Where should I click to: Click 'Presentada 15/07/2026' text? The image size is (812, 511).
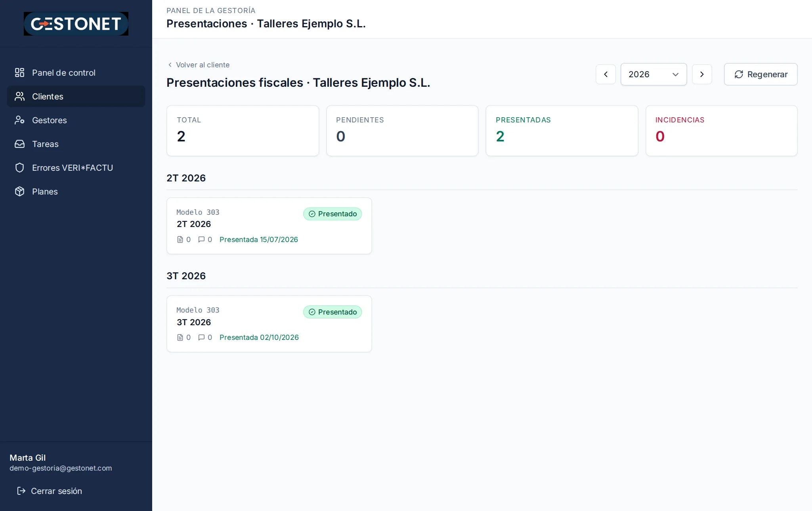(x=258, y=239)
